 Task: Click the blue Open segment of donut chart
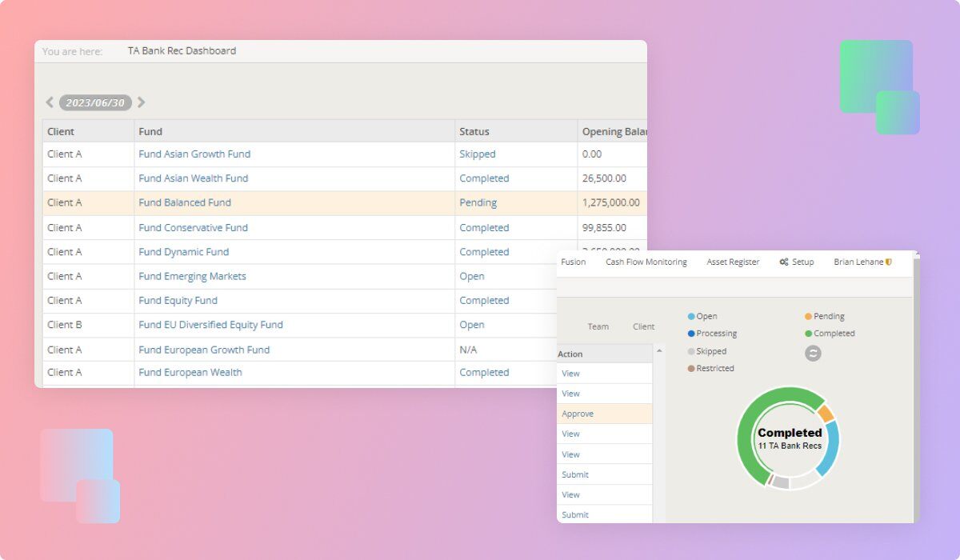[830, 449]
